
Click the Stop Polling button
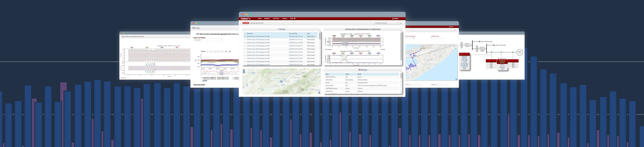(x=246, y=23)
